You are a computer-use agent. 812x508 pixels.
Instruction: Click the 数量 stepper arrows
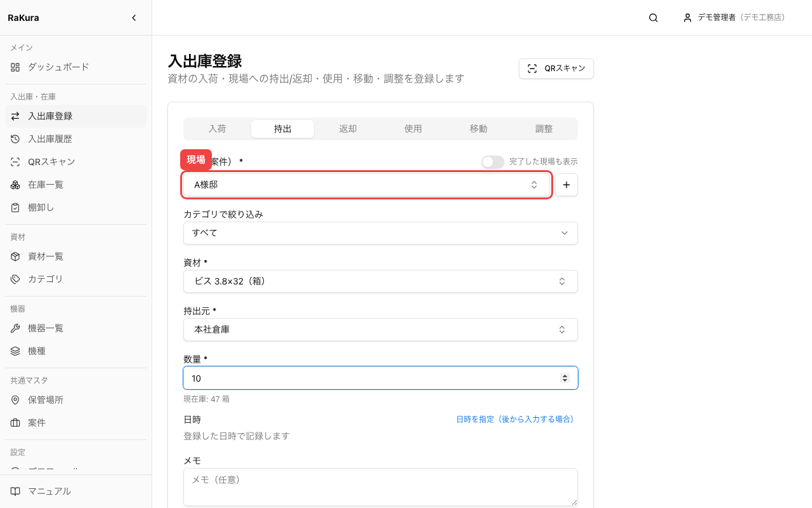pos(565,378)
